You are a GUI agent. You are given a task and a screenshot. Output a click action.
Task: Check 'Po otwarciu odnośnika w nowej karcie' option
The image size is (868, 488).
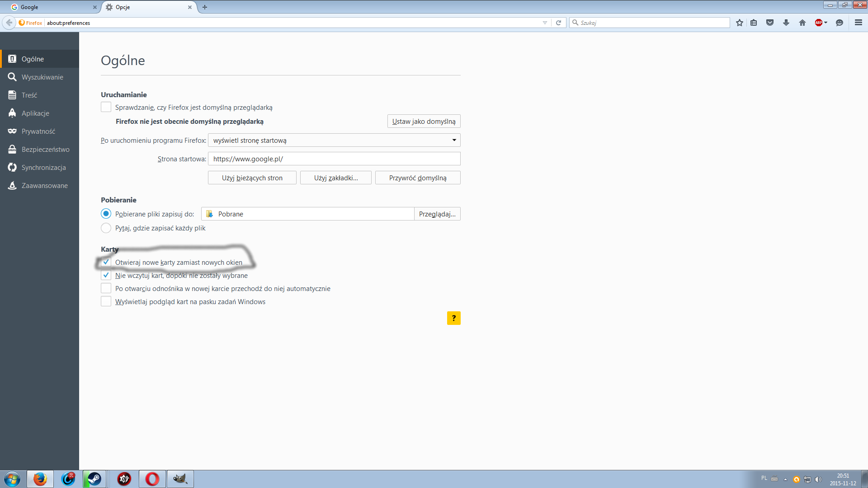106,288
